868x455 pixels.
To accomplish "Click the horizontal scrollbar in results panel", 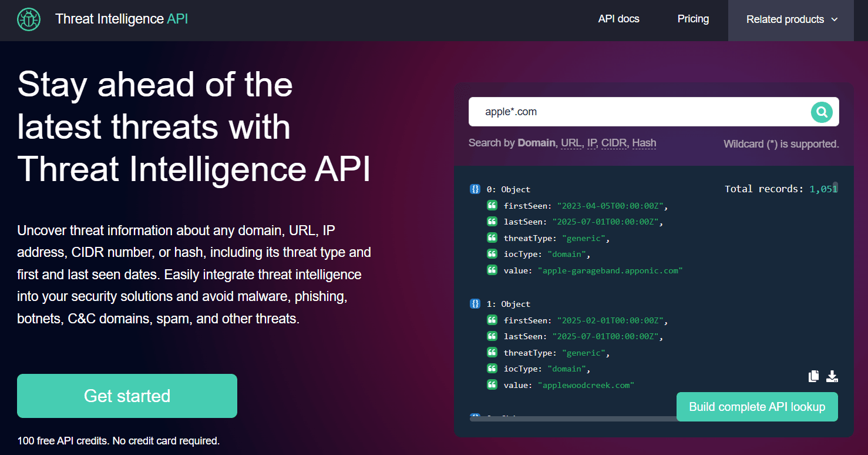I will tap(574, 418).
